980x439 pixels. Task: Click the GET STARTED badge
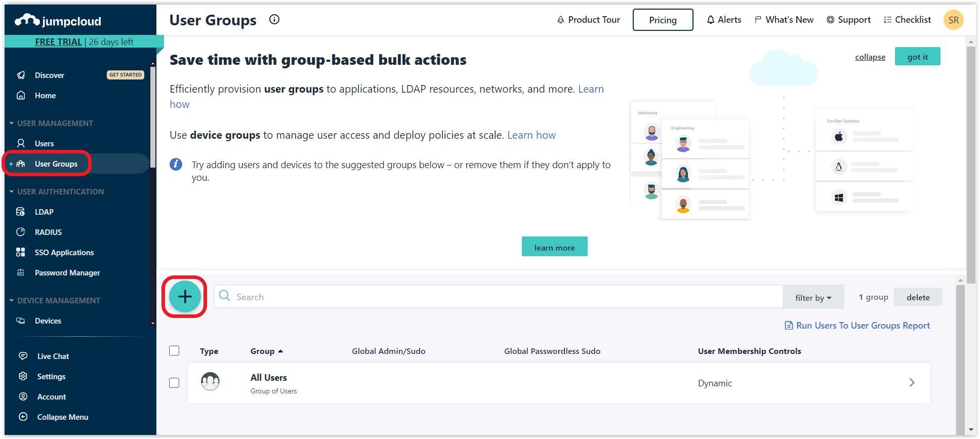pos(126,74)
